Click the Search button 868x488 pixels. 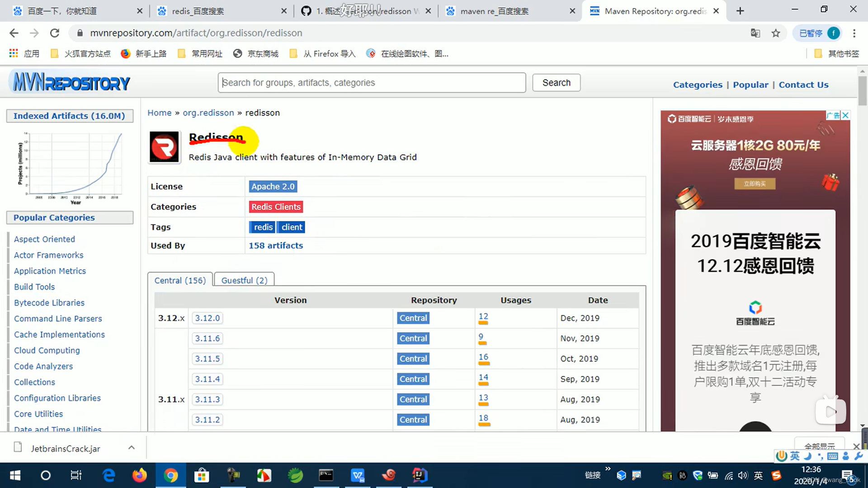pos(556,83)
